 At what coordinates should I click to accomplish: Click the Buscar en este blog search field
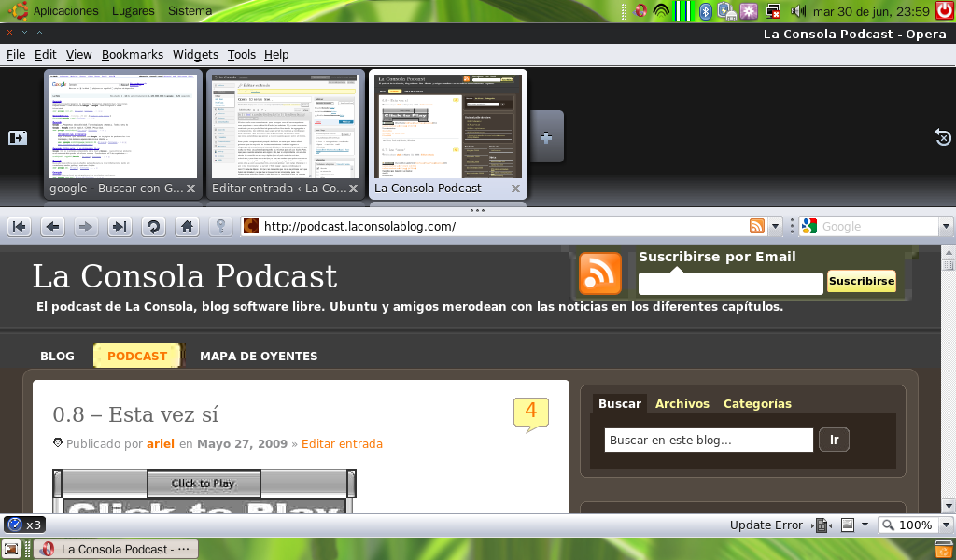(709, 440)
